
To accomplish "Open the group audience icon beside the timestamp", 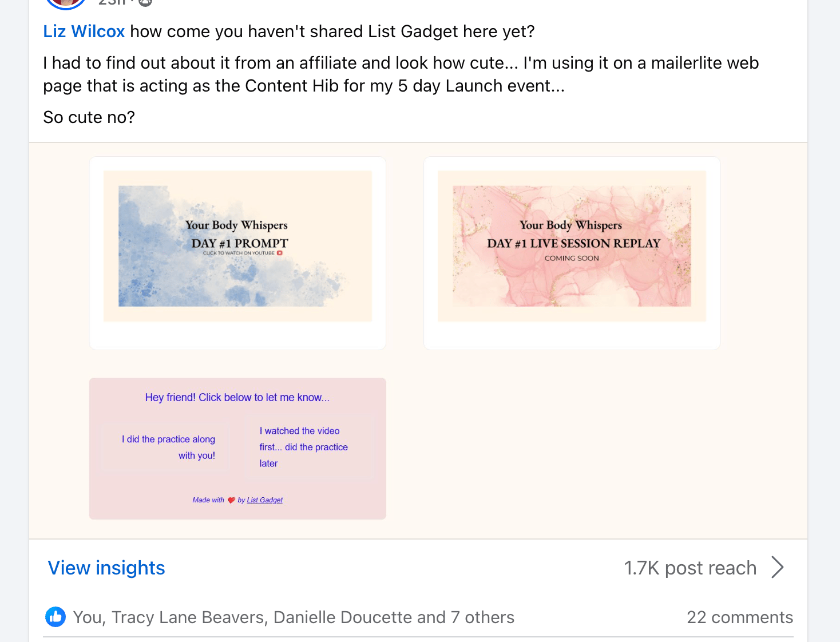I will click(146, 2).
